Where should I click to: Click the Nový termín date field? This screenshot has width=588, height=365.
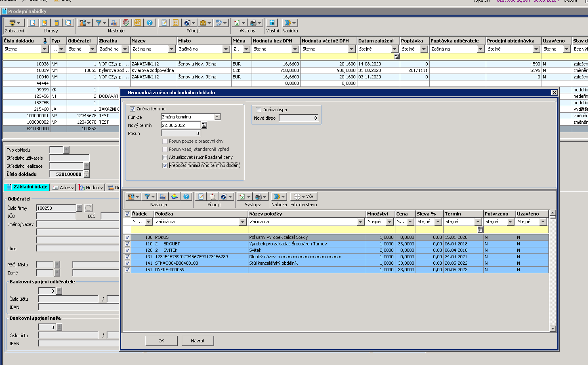181,125
